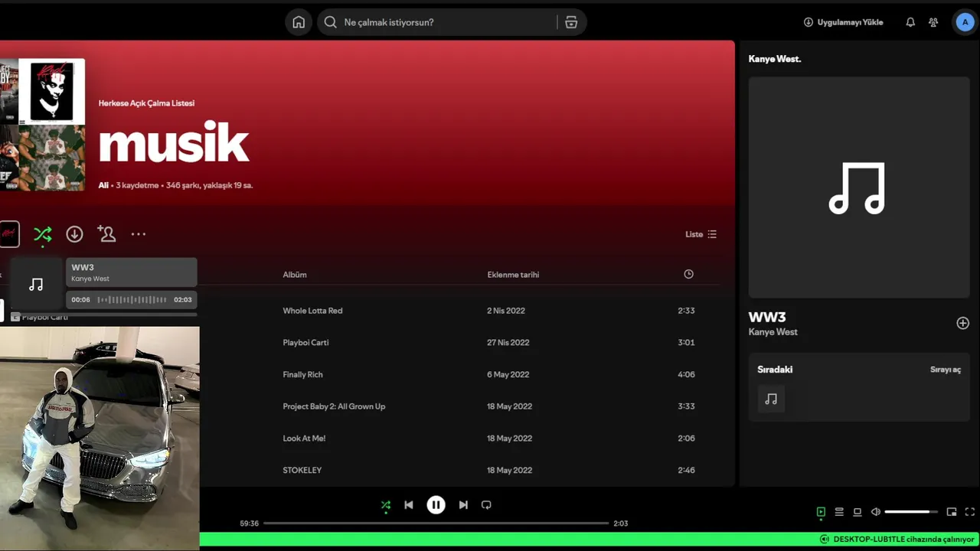The height and width of the screenshot is (551, 980).
Task: Open the album 'Look At Me!'
Action: [x=304, y=439]
